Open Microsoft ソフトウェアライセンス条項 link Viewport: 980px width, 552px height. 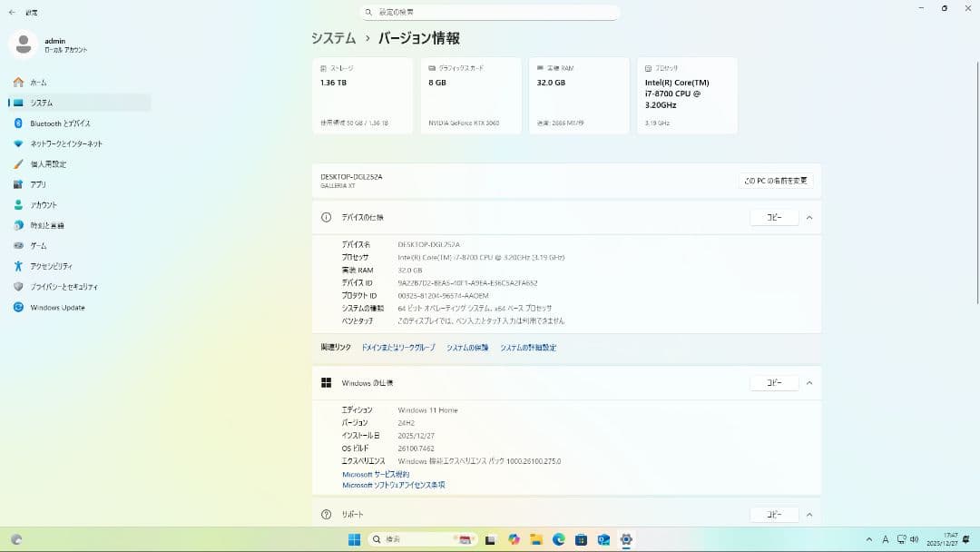(x=393, y=485)
